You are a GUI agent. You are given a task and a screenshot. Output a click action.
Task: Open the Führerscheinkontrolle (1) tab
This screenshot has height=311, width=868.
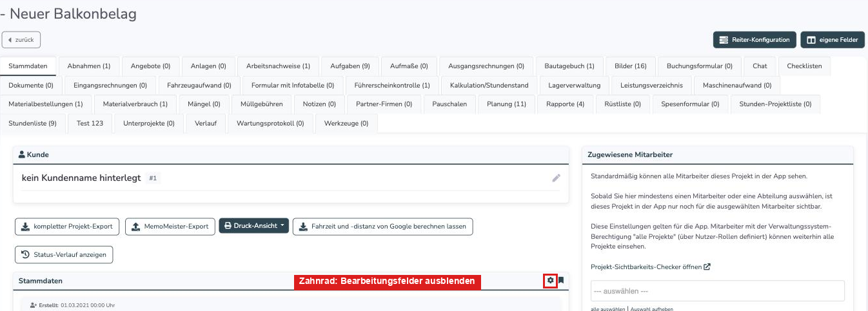click(x=392, y=85)
